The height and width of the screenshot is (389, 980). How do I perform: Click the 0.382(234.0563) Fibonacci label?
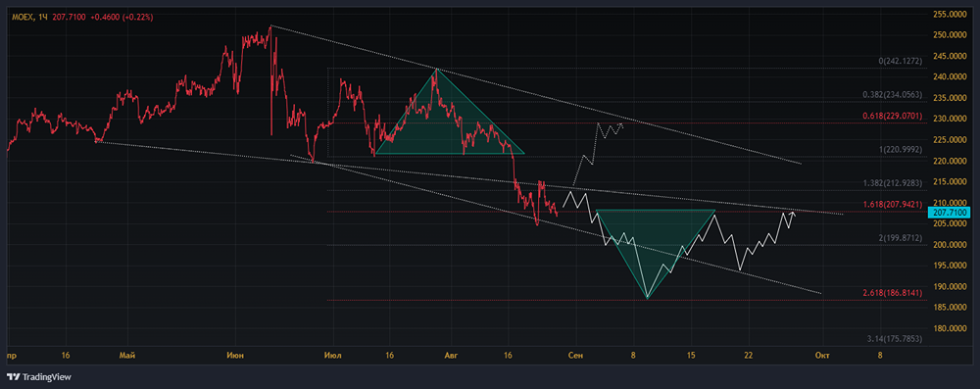892,95
